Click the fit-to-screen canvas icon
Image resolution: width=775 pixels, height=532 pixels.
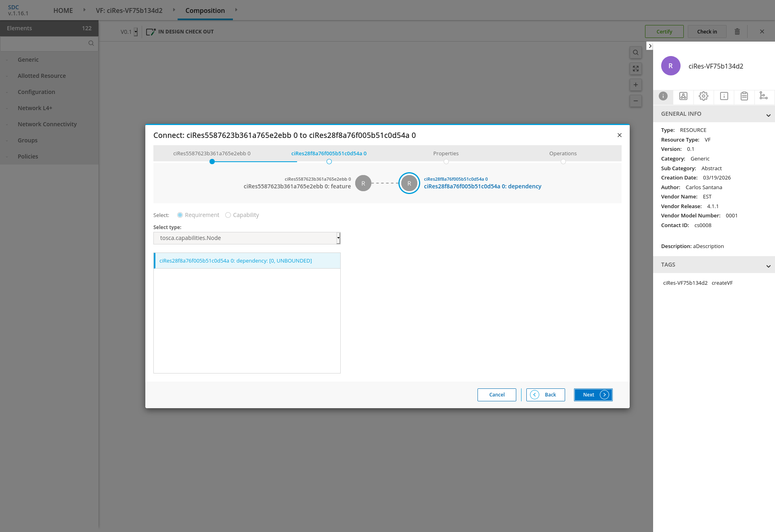[636, 69]
